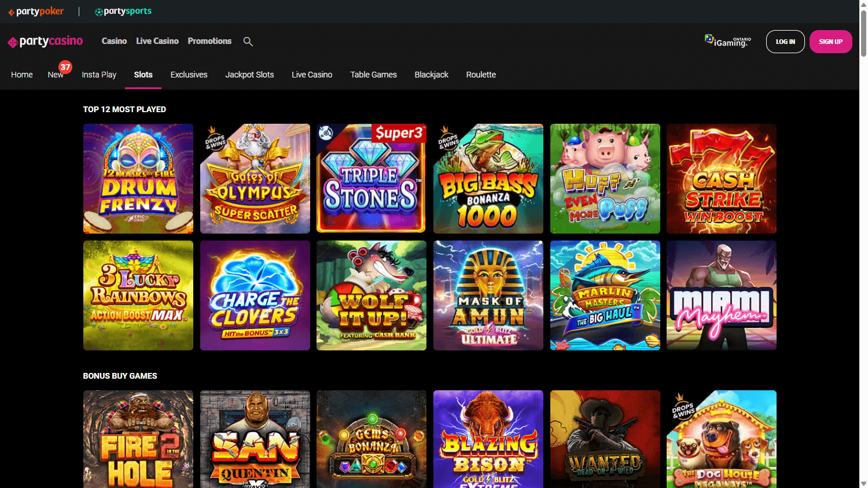Image resolution: width=868 pixels, height=488 pixels.
Task: Open the Casino menu item
Action: point(114,40)
